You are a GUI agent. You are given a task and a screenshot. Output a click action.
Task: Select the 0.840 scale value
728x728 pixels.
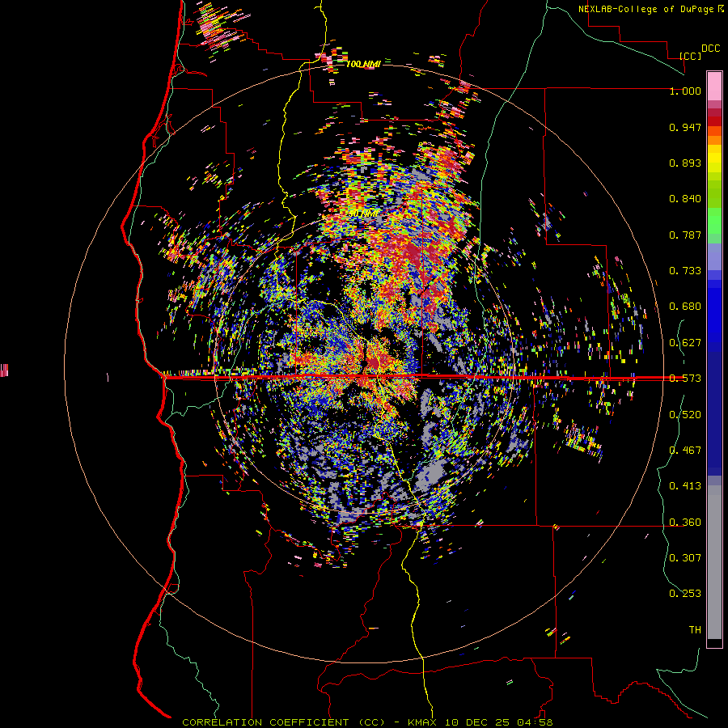coord(685,199)
